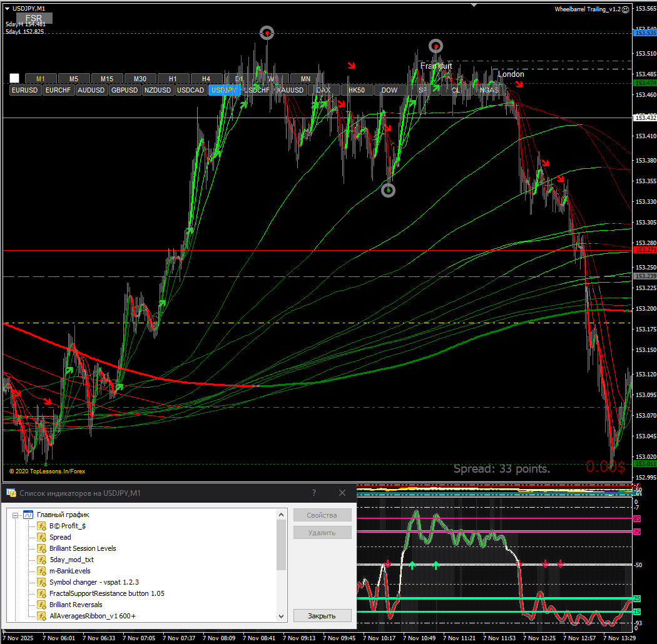Viewport: 657px width, 644px height.
Task: Select 5day_mod_txt in the indicator list
Action: coord(72,560)
